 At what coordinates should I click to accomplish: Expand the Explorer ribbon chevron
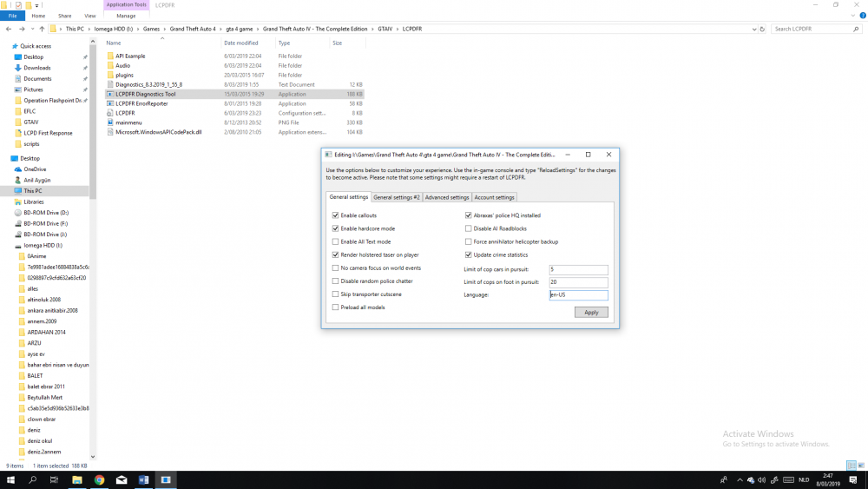click(853, 16)
